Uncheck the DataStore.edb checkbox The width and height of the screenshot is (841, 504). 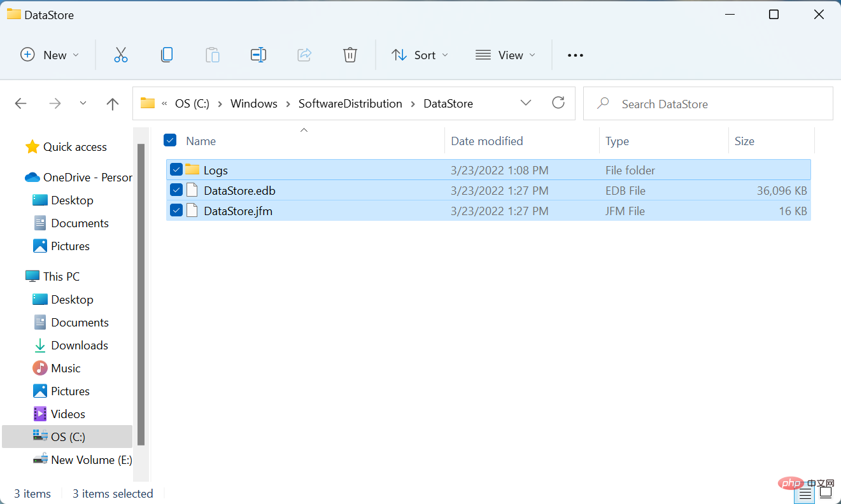176,190
